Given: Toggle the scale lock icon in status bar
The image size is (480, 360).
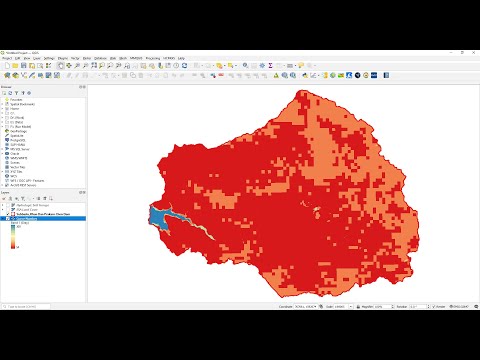Looking at the screenshot, I should click(358, 306).
